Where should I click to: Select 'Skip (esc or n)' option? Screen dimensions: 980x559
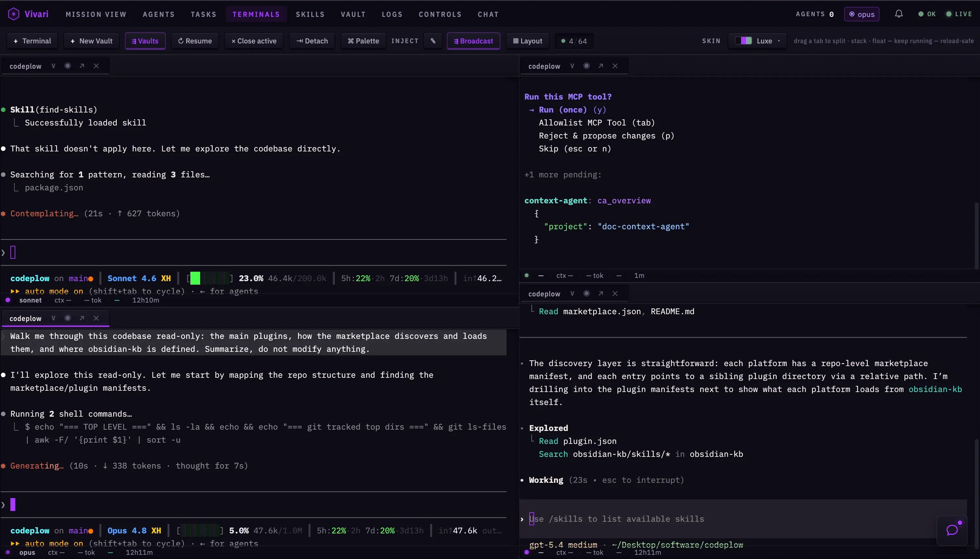tap(575, 149)
